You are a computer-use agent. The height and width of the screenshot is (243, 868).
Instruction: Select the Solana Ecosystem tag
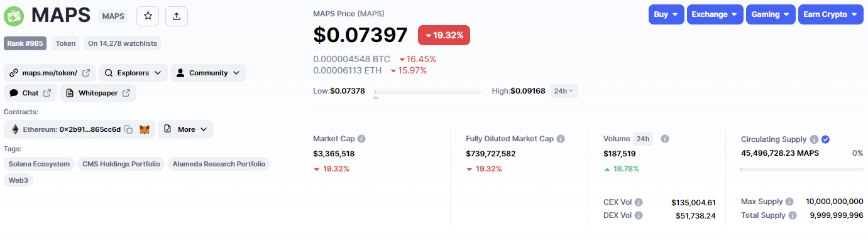click(39, 164)
